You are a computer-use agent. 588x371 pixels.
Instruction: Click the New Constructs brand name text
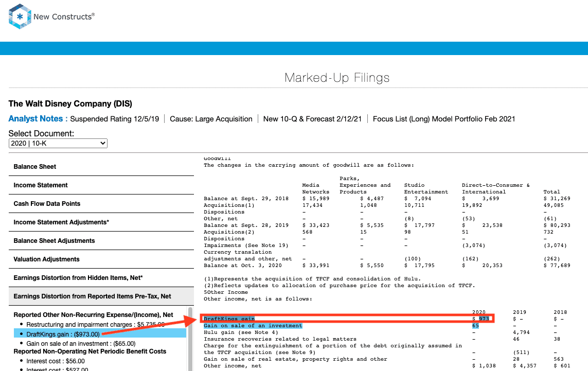(x=64, y=16)
